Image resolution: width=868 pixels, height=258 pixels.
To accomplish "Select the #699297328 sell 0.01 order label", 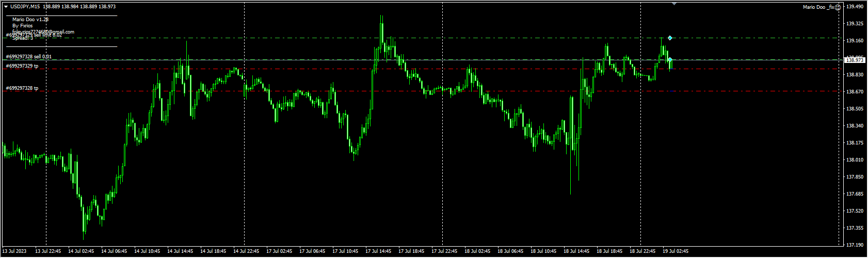I will point(29,57).
